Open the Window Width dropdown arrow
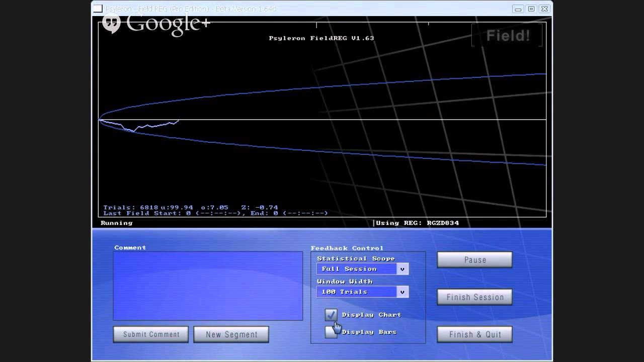Screen dimensions: 644x362 (402, 292)
